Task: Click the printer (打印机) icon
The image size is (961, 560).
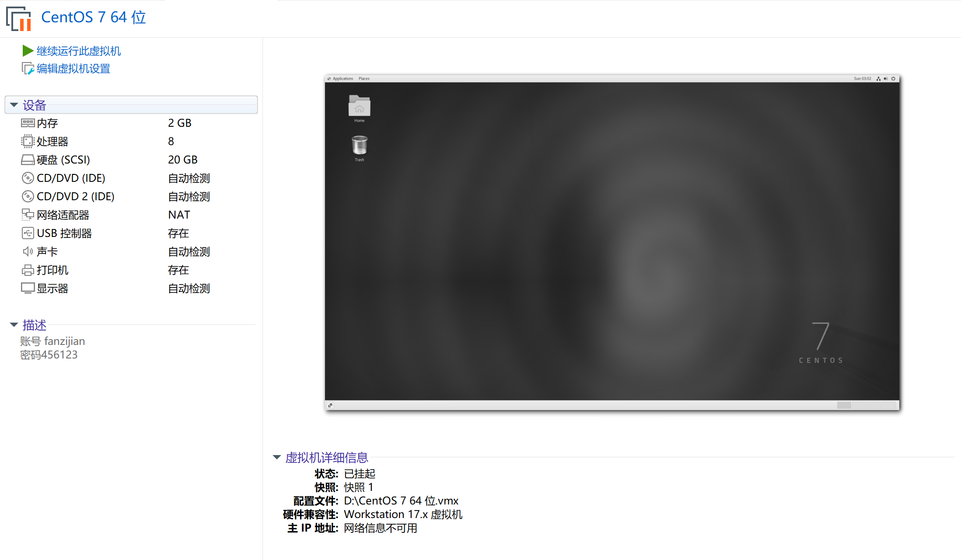Action: pos(28,270)
